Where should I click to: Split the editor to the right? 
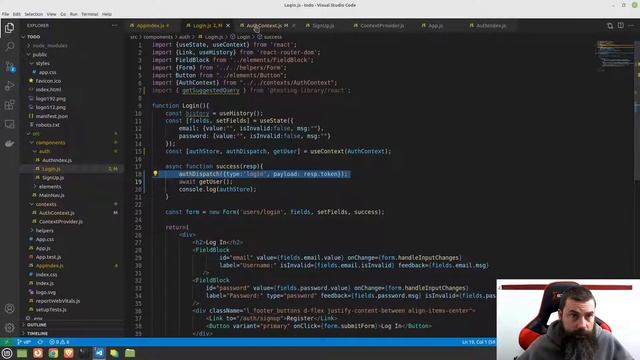pos(620,25)
